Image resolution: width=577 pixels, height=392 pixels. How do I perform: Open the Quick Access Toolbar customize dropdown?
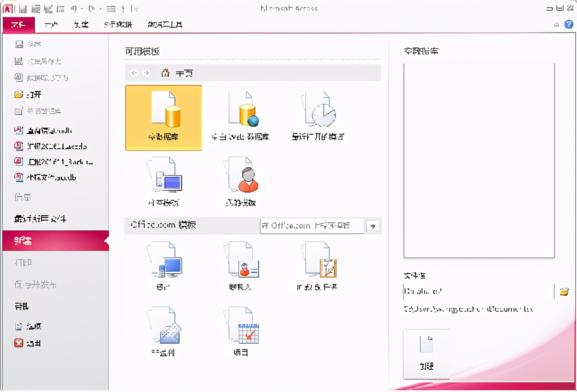tap(136, 9)
